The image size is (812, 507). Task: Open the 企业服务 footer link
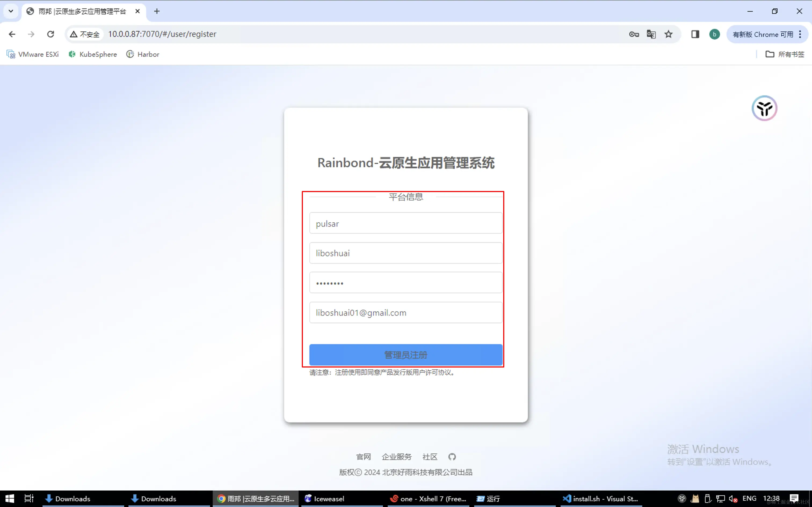tap(396, 457)
